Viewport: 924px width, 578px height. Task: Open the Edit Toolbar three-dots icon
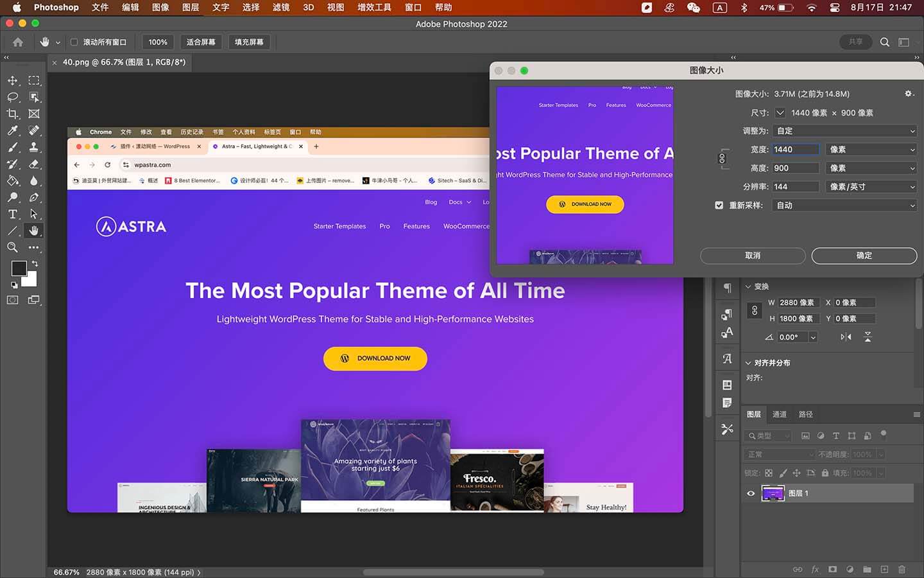click(34, 247)
